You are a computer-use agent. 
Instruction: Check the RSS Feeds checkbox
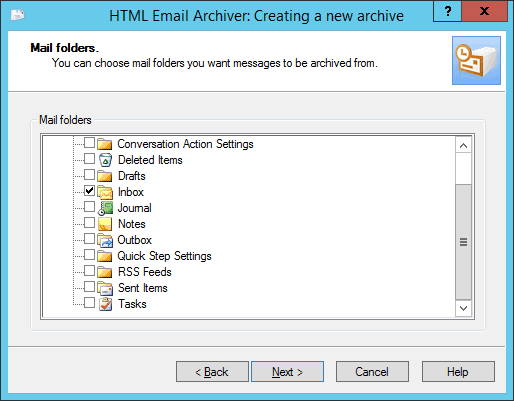click(x=89, y=271)
